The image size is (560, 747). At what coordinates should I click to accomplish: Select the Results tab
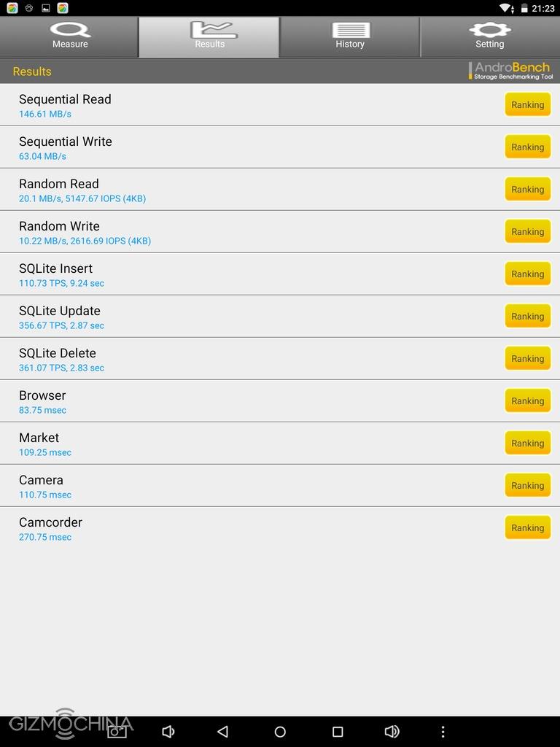tap(209, 36)
